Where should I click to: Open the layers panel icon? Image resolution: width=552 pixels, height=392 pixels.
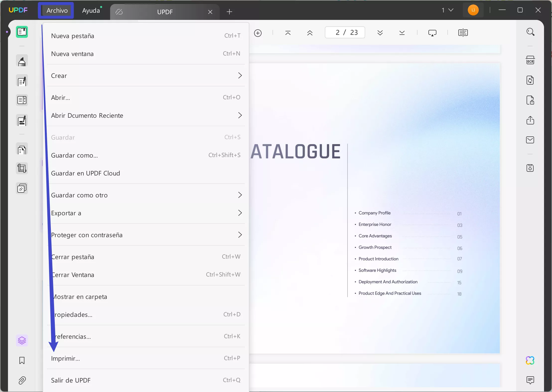[22, 340]
